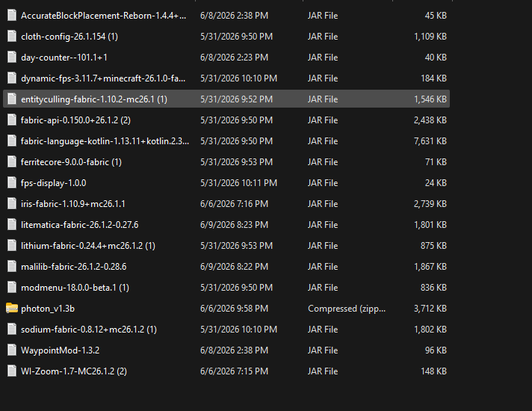Select file name iris-fabric-1.10.9+mc26.1.1

coord(73,204)
